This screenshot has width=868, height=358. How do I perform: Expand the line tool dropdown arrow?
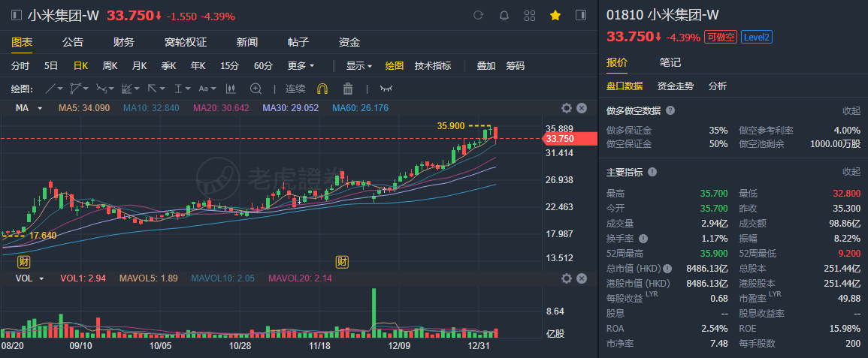(60, 89)
